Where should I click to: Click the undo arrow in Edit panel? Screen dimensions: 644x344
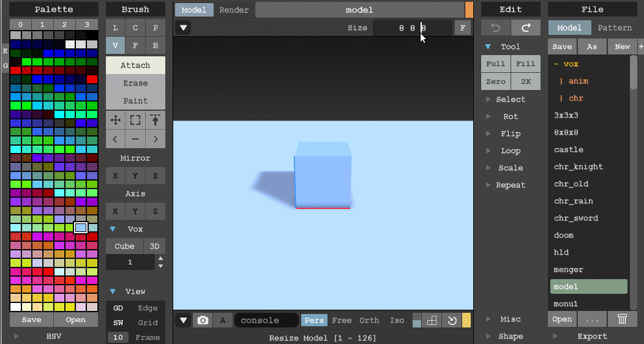point(495,28)
